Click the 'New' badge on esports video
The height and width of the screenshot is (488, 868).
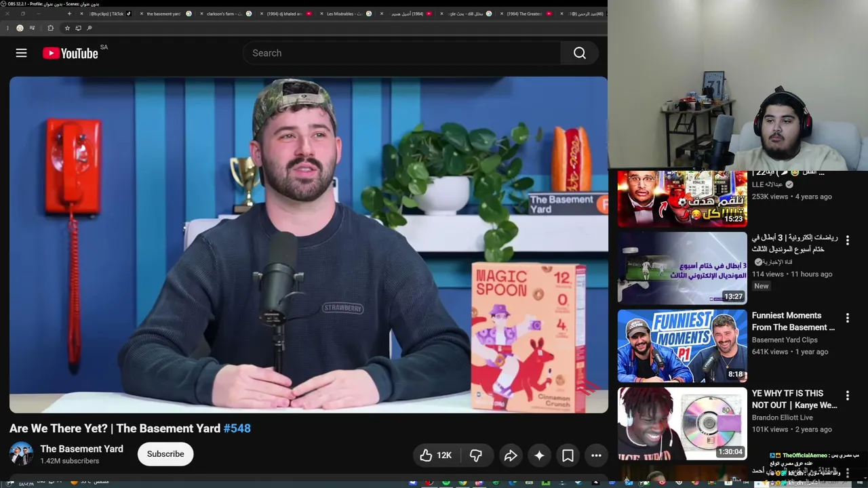762,286
